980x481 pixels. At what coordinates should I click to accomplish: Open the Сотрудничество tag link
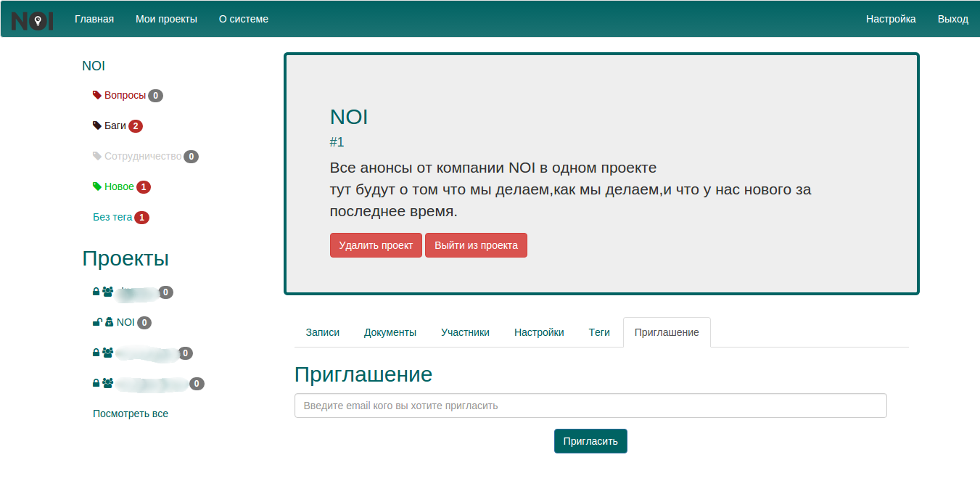pos(143,156)
